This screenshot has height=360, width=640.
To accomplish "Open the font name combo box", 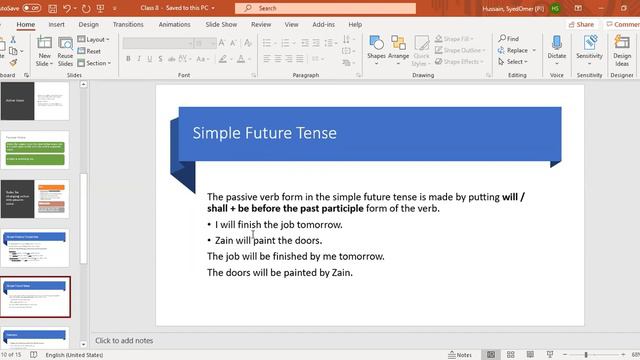I will click(158, 43).
